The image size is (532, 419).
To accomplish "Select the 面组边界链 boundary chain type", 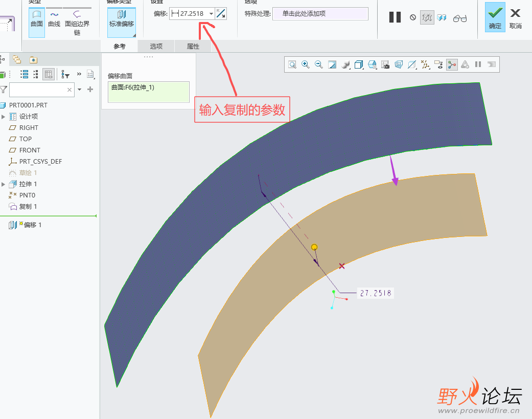I will [77, 23].
